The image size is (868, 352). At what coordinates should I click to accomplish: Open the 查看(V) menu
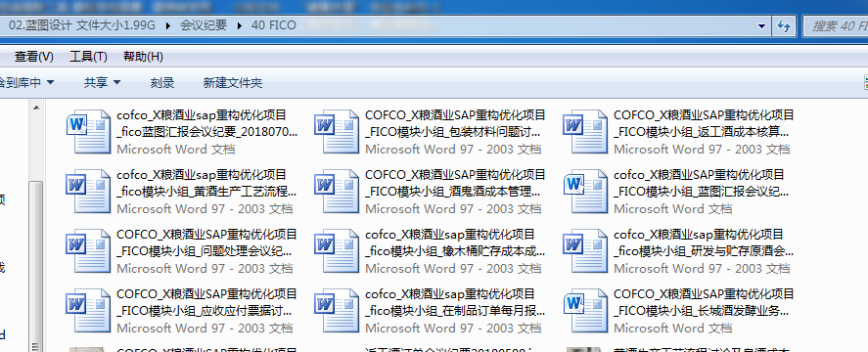[34, 57]
